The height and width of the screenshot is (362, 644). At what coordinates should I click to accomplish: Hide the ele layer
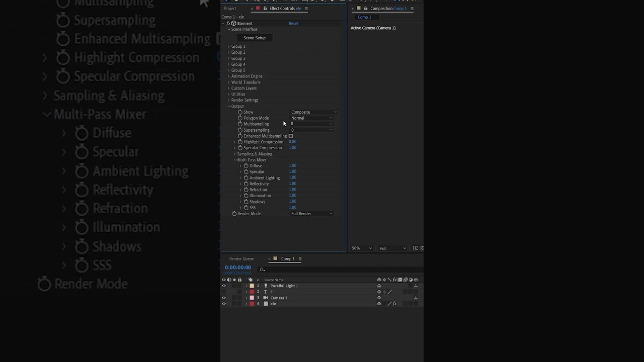[x=224, y=304]
